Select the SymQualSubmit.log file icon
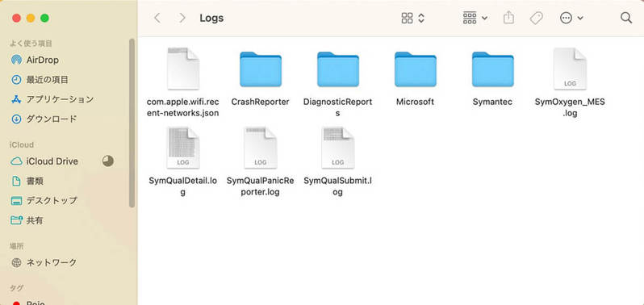 coord(337,148)
